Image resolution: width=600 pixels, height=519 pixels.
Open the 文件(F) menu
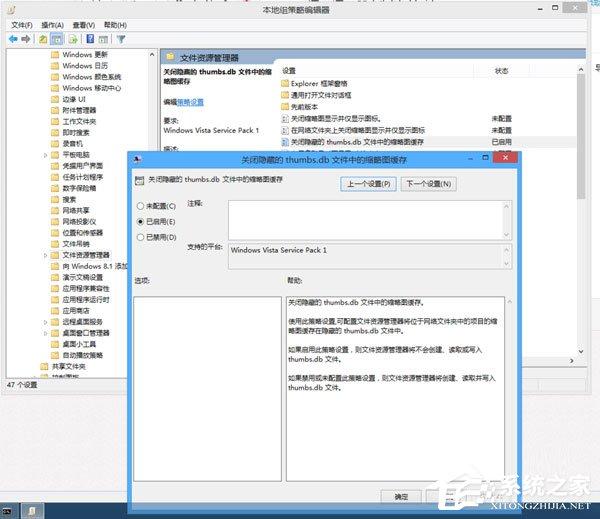[22, 25]
